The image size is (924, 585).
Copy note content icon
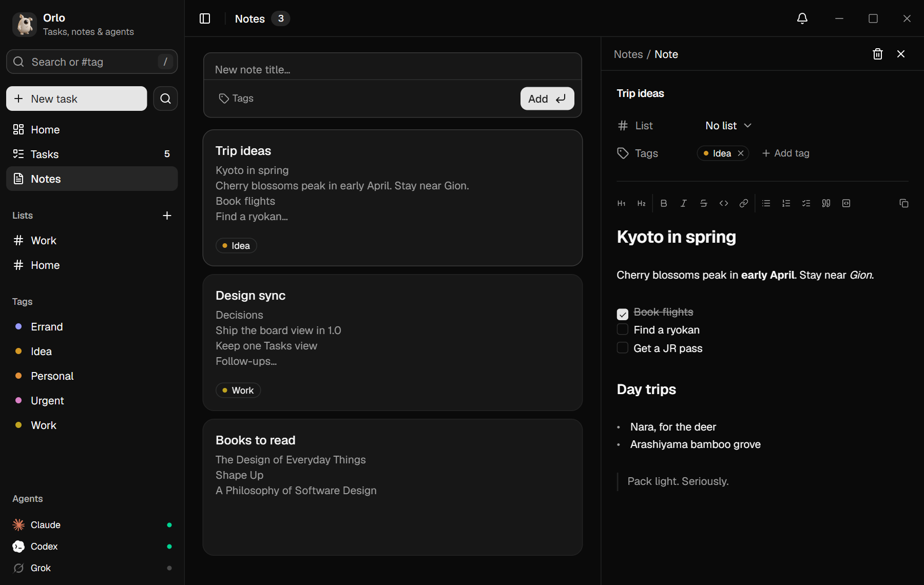[904, 203]
